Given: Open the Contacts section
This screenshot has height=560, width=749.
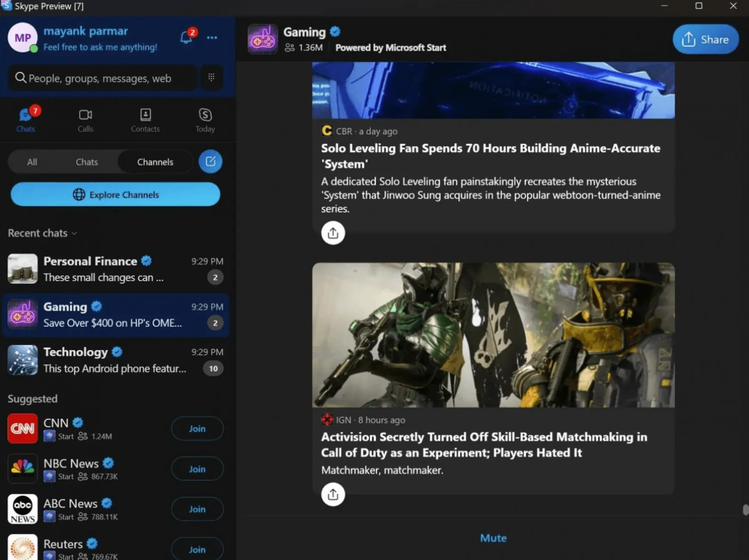Looking at the screenshot, I should click(145, 120).
